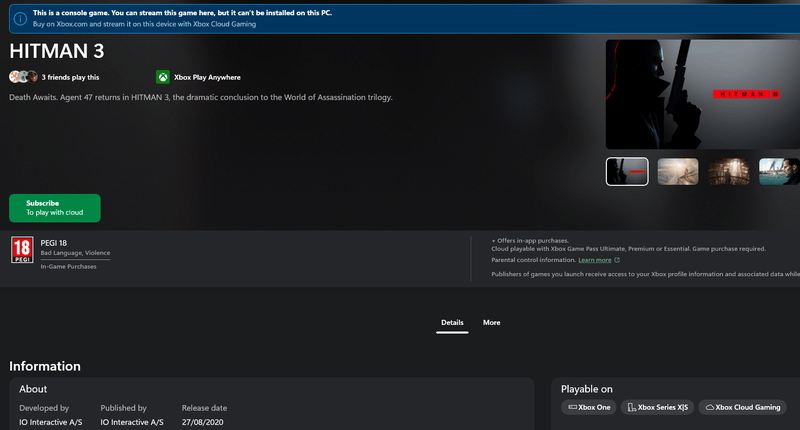Click '+ Offers in-app purchases.' text
Image resolution: width=800 pixels, height=430 pixels.
pyautogui.click(x=530, y=241)
